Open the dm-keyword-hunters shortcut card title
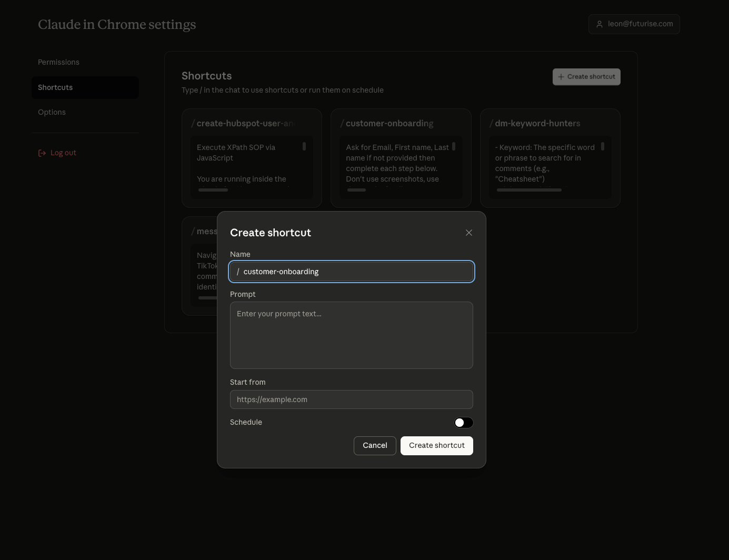The width and height of the screenshot is (729, 560). pos(535,123)
